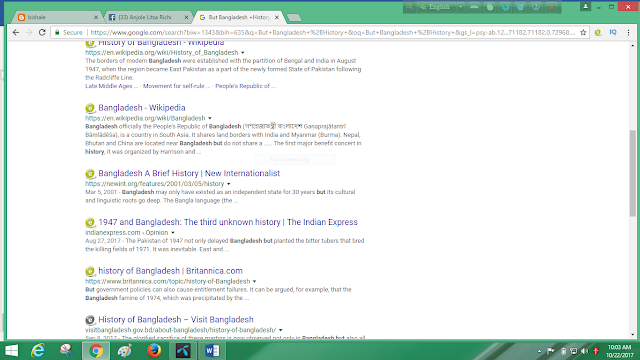640x360 pixels.
Task: Click the page vertical scrollbar thumb
Action: pyautogui.click(x=633, y=173)
